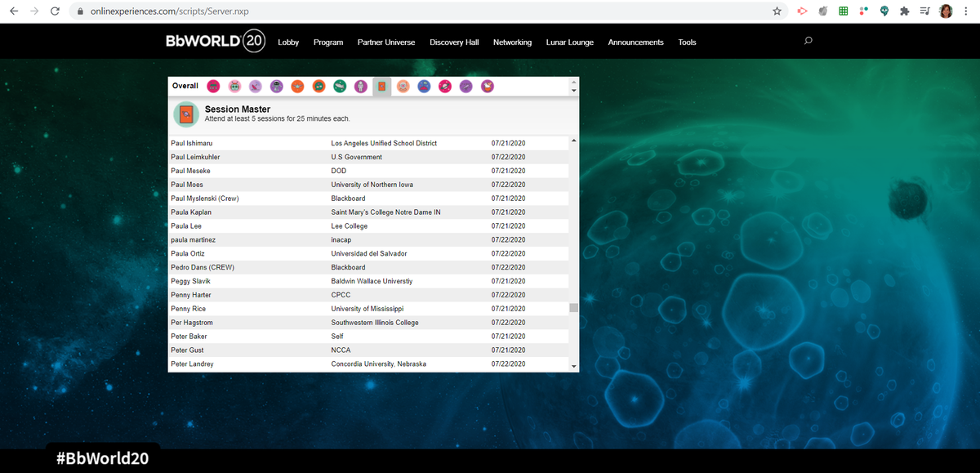Click Concordia University, Nebraska cell
Viewport: 980px width, 473px height.
point(378,364)
